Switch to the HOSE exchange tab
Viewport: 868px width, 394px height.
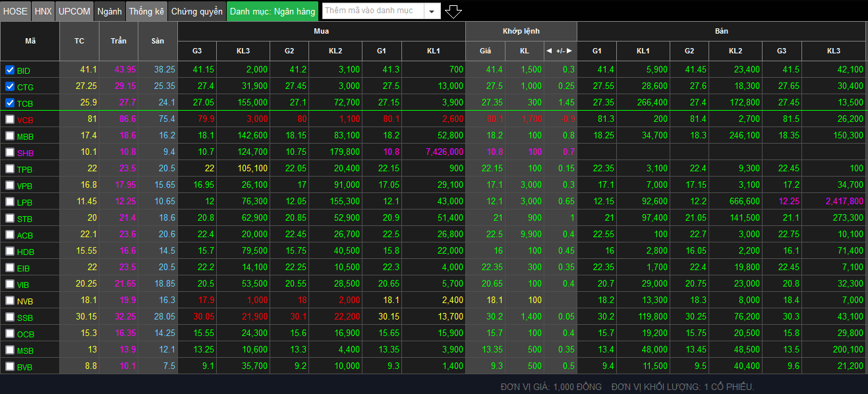click(16, 11)
